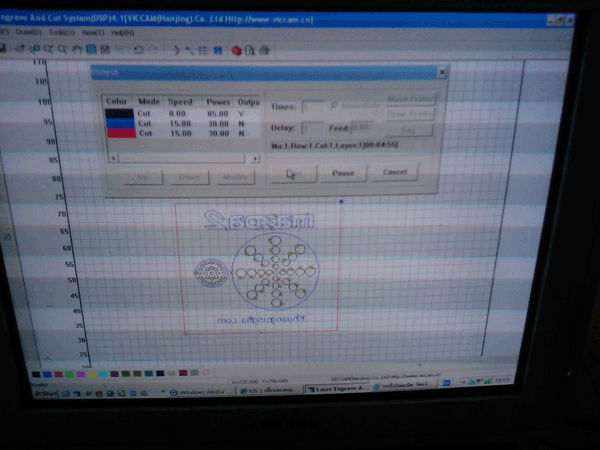Select the red layer row in the list
This screenshot has height=450, width=600.
183,133
